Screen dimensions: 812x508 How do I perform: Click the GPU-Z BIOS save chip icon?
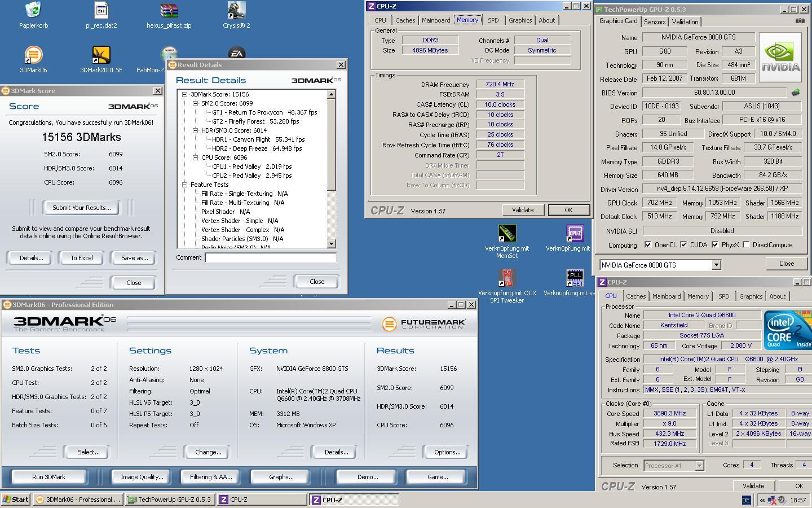796,92
